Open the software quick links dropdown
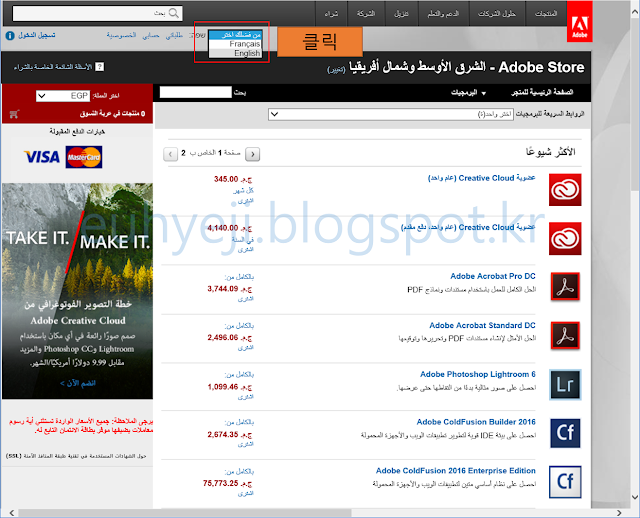Screen dimensions: 640x518 pos(390,114)
